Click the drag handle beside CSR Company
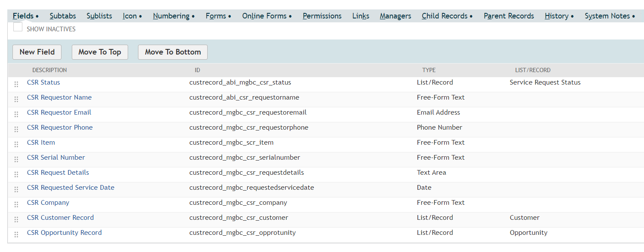This screenshot has width=644, height=252. (16, 204)
